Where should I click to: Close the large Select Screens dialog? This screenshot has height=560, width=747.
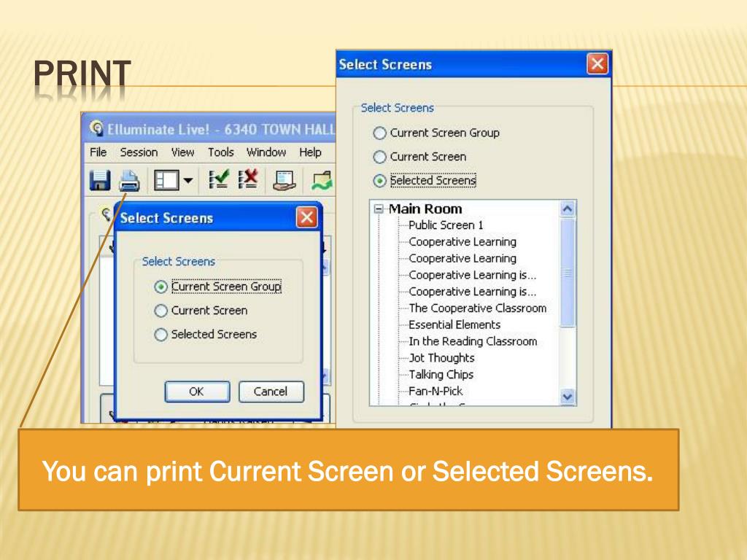pos(597,64)
